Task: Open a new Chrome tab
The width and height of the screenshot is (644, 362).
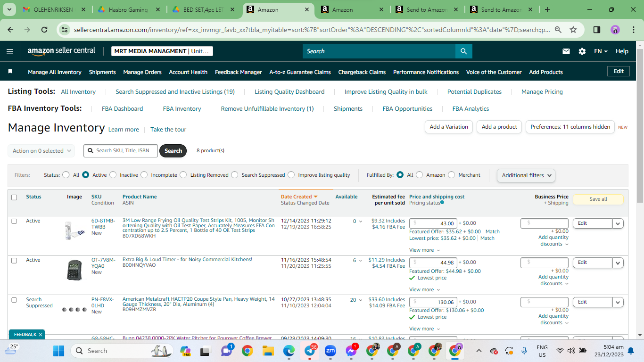Action: click(547, 9)
